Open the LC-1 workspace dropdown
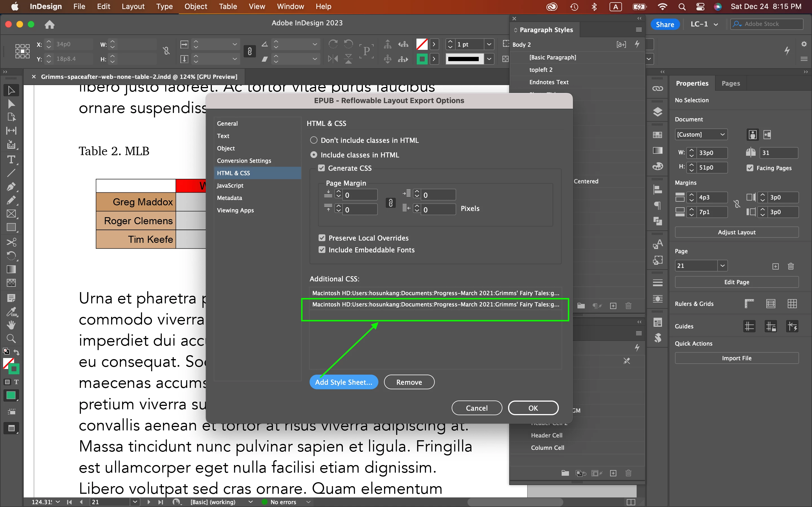The height and width of the screenshot is (507, 812). click(x=704, y=24)
